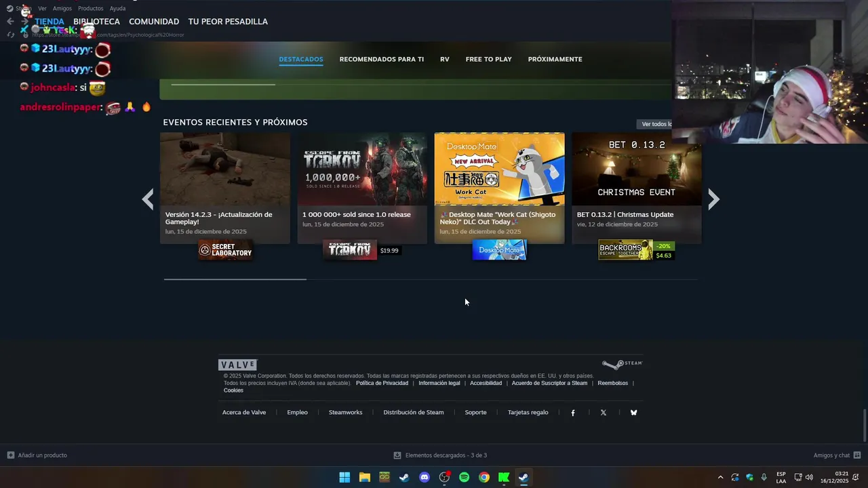Screen dimensions: 868x488
Task: Open the Amigos y chat icon
Action: point(857,455)
